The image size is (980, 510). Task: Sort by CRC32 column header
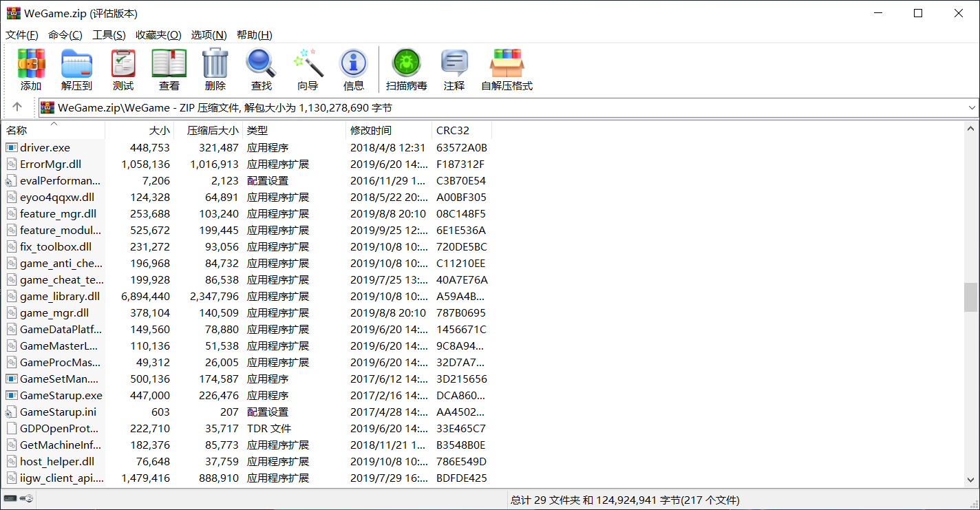pos(462,130)
